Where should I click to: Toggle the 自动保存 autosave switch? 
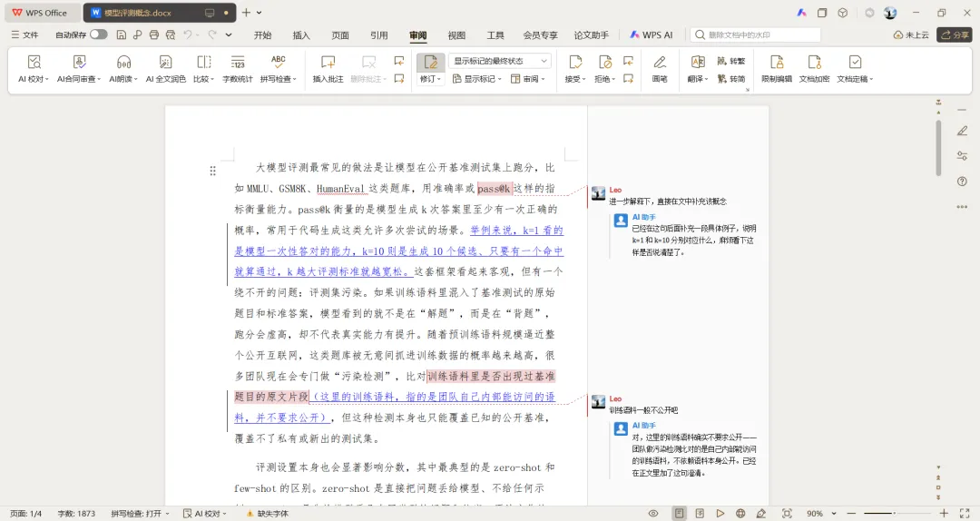point(98,34)
